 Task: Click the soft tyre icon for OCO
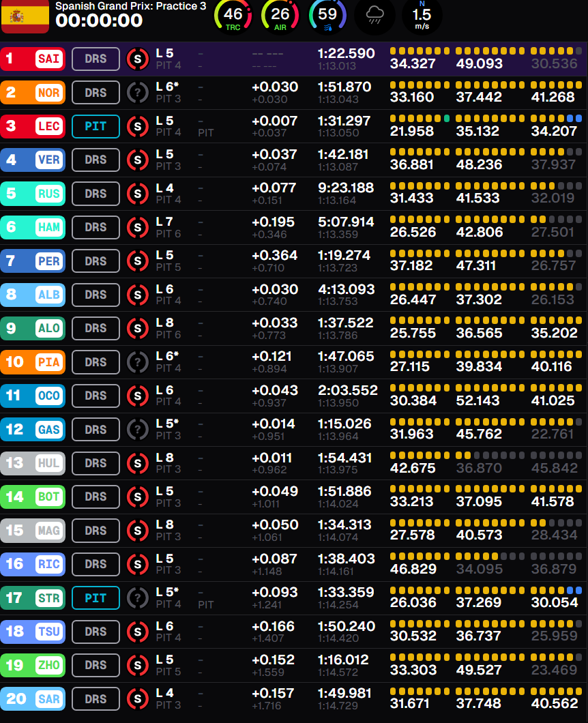(137, 396)
